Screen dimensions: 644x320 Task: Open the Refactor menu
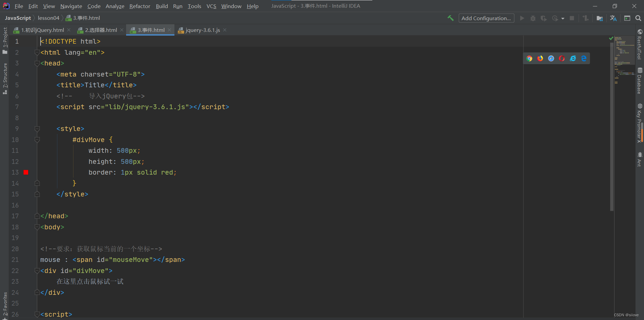(x=140, y=6)
